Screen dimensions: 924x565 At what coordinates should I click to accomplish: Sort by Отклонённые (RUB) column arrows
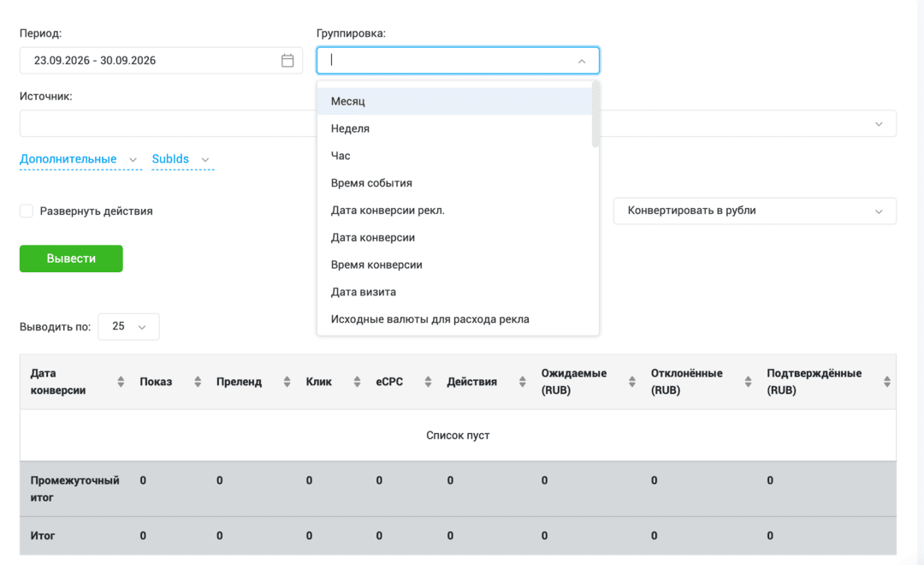tap(749, 382)
